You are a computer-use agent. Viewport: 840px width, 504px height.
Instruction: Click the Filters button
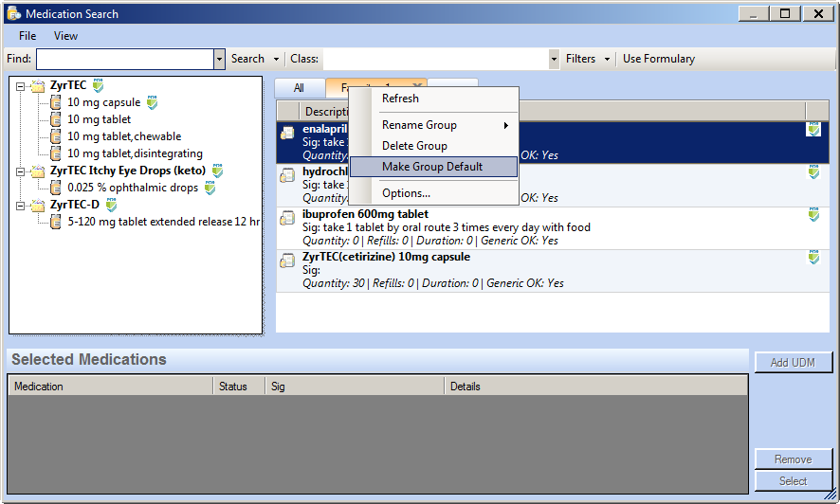(581, 59)
